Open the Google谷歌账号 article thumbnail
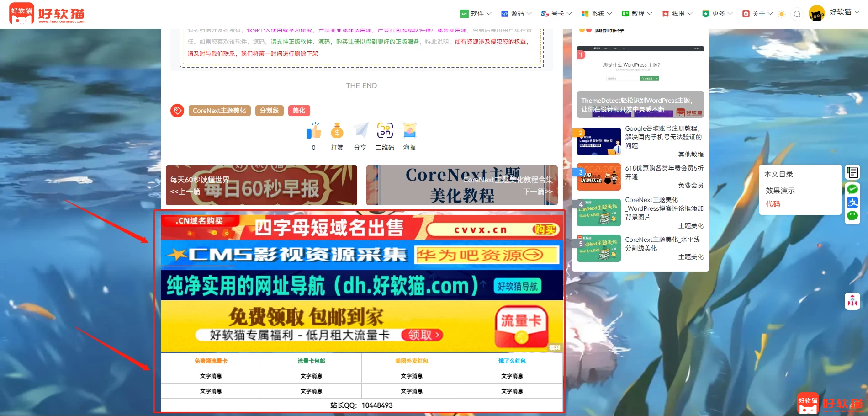Image resolution: width=868 pixels, height=416 pixels. tap(598, 141)
